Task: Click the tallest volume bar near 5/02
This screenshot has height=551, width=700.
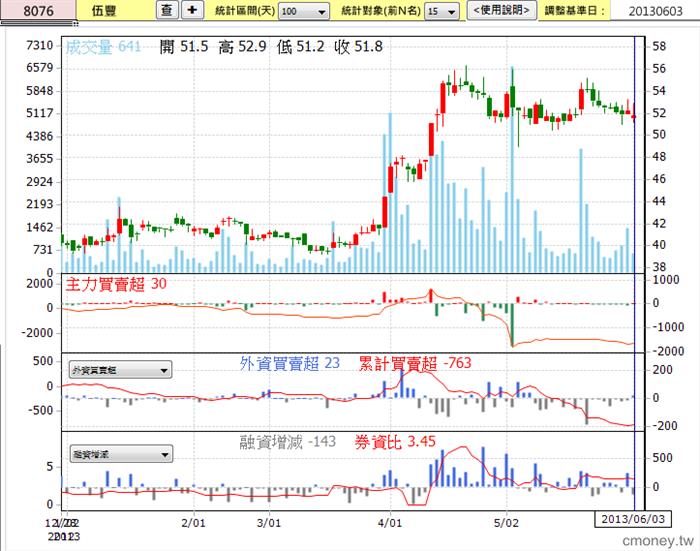Action: tap(512, 170)
